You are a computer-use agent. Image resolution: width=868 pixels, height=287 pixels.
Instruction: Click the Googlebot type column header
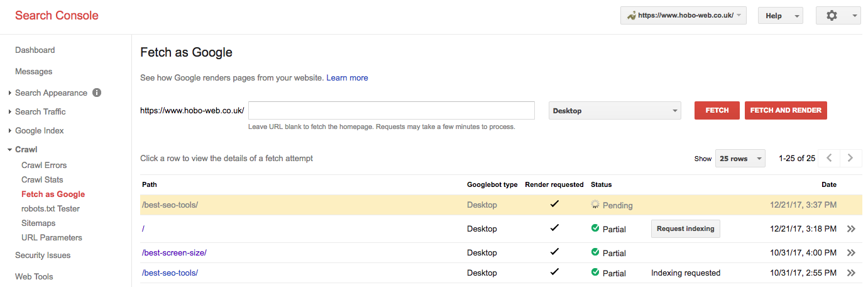coord(492,184)
